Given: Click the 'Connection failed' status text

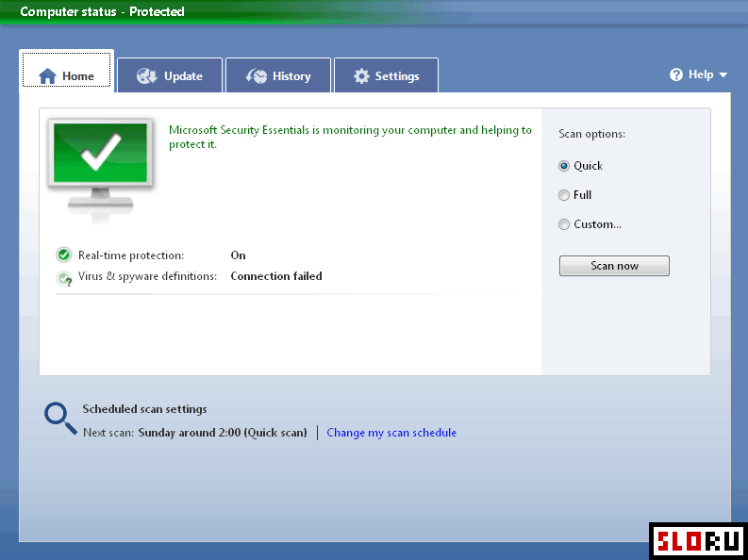Looking at the screenshot, I should click(x=276, y=276).
